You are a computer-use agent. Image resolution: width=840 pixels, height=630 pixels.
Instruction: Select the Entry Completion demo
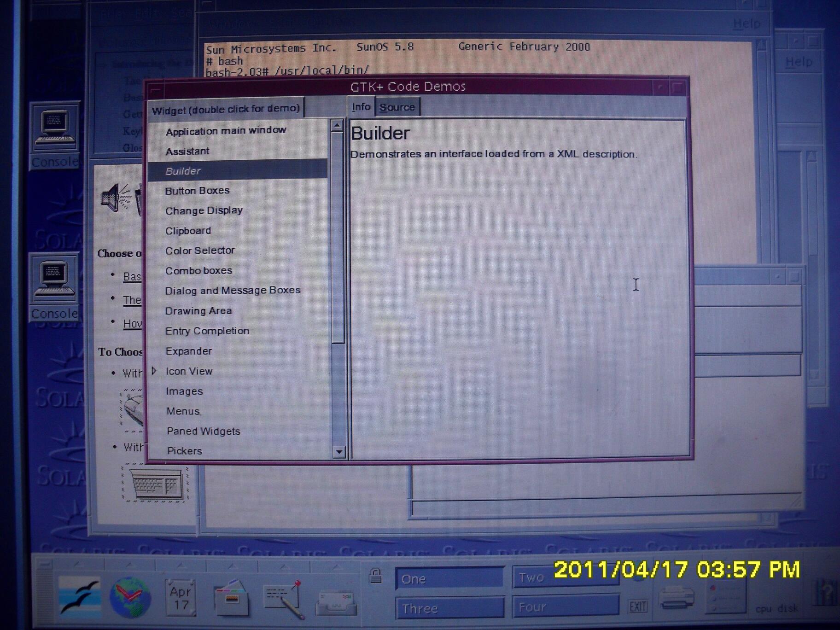[207, 331]
